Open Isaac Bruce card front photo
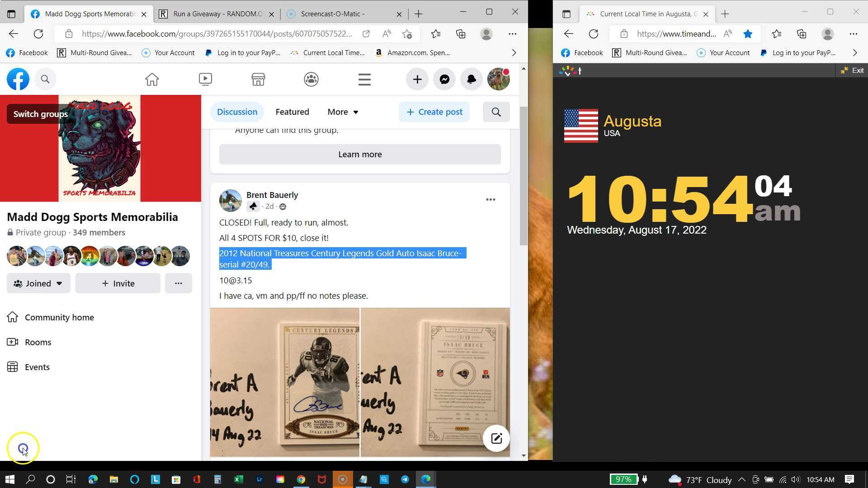Viewport: 868px width, 488px height. [285, 382]
